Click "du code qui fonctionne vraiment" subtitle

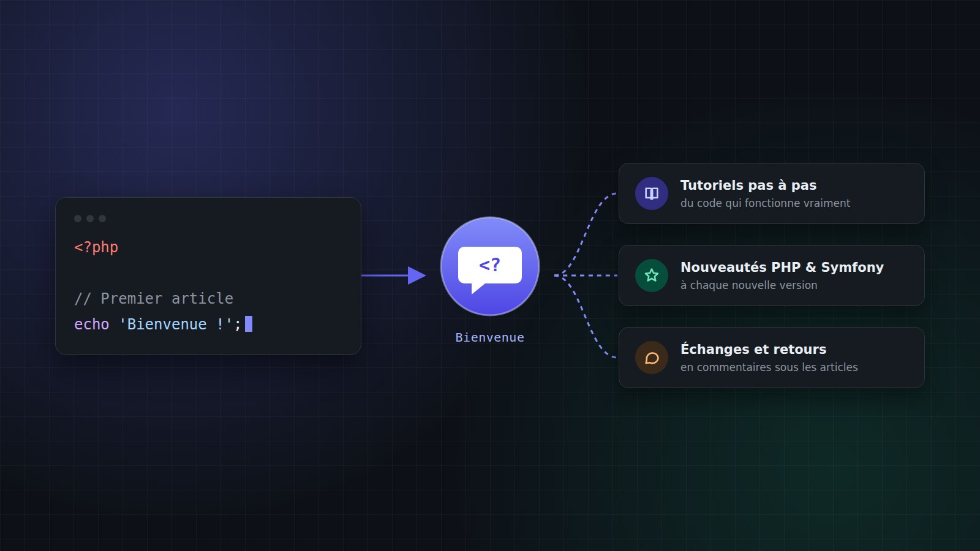click(765, 203)
